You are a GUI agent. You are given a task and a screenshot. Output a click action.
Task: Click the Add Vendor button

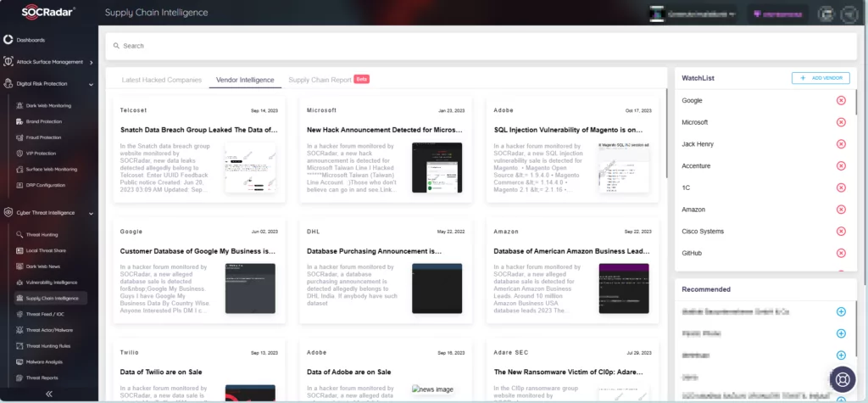[821, 78]
